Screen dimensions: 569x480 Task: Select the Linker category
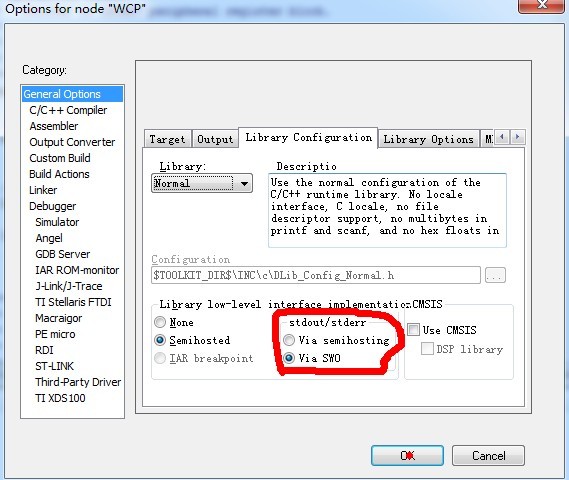click(43, 190)
